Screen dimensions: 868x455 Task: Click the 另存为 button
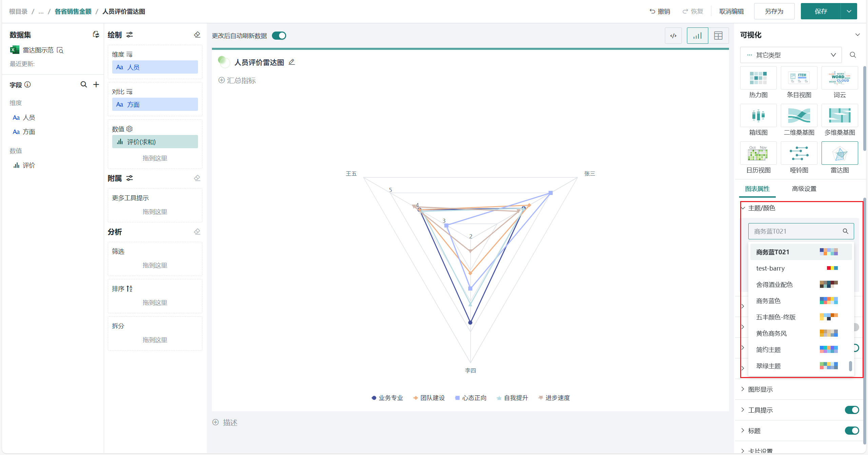pos(774,11)
